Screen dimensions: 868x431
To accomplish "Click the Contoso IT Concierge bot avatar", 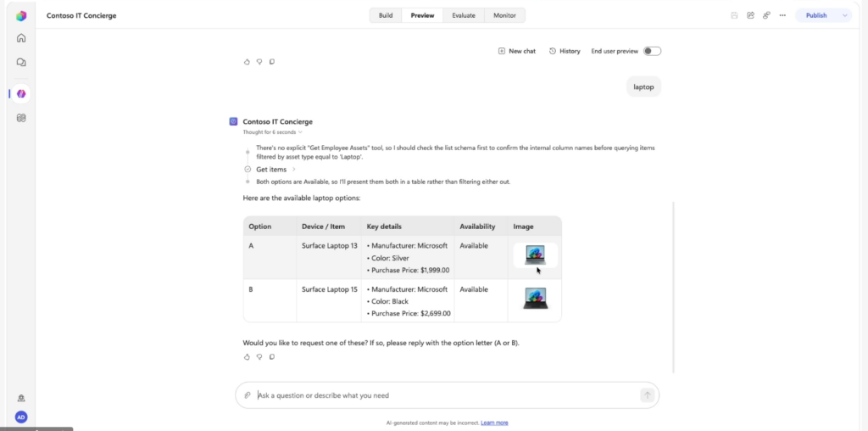I will 234,121.
